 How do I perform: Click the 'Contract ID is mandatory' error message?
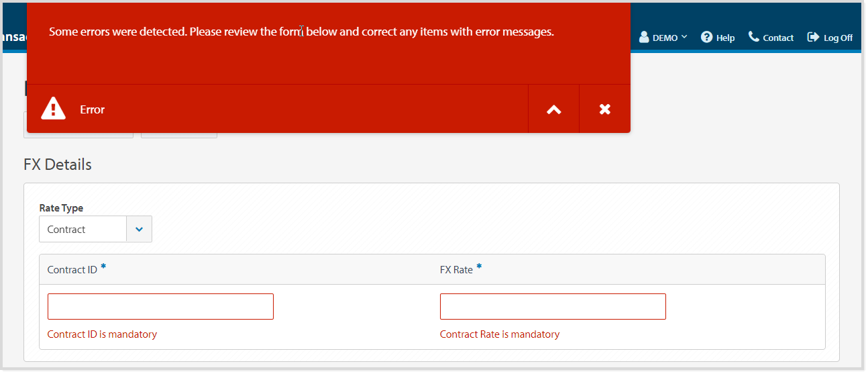(x=102, y=334)
